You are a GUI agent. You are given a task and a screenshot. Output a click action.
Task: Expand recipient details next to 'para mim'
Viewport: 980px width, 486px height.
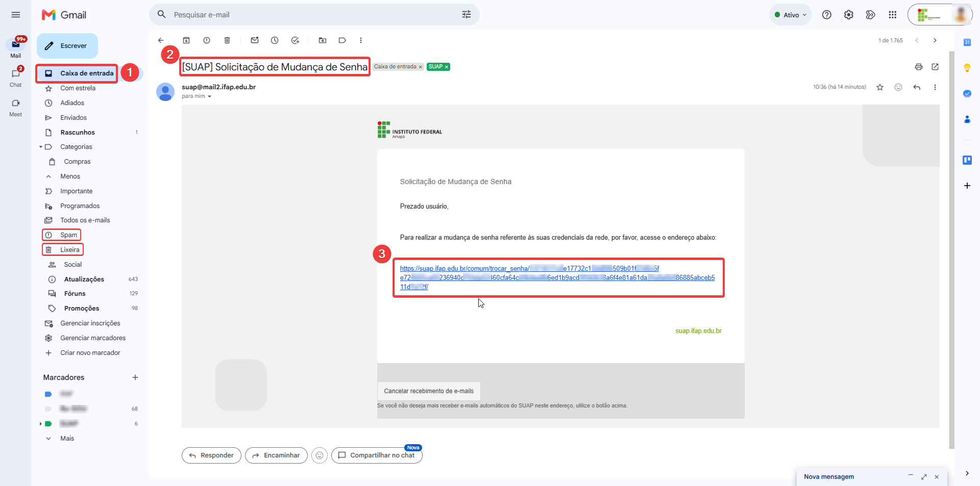click(x=209, y=96)
